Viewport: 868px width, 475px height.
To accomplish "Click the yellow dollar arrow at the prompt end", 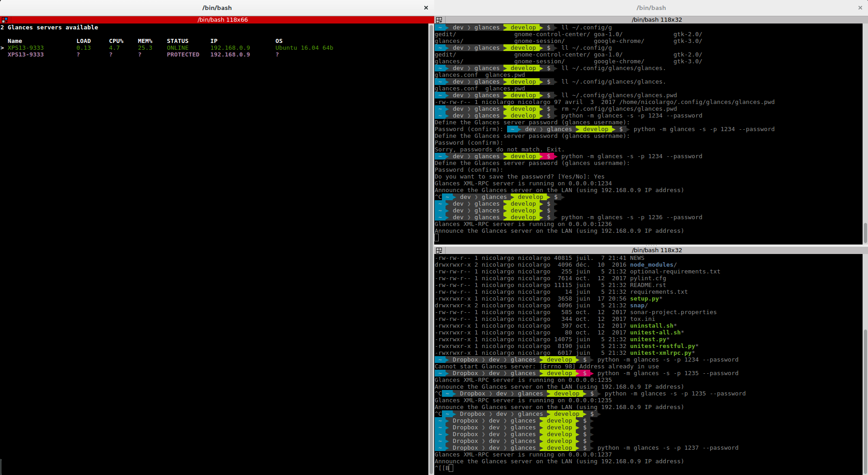I will 584,447.
